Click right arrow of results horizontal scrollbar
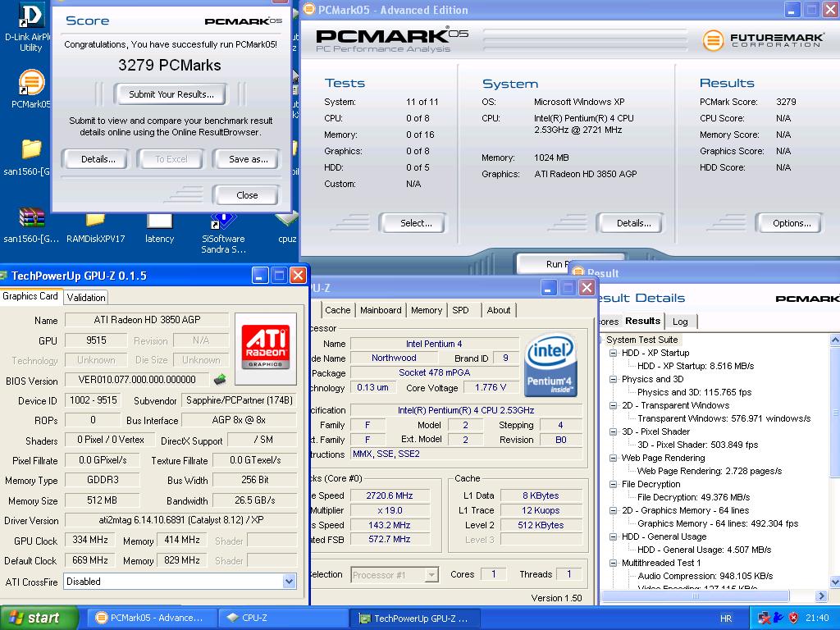The image size is (840, 630). pyautogui.click(x=820, y=596)
